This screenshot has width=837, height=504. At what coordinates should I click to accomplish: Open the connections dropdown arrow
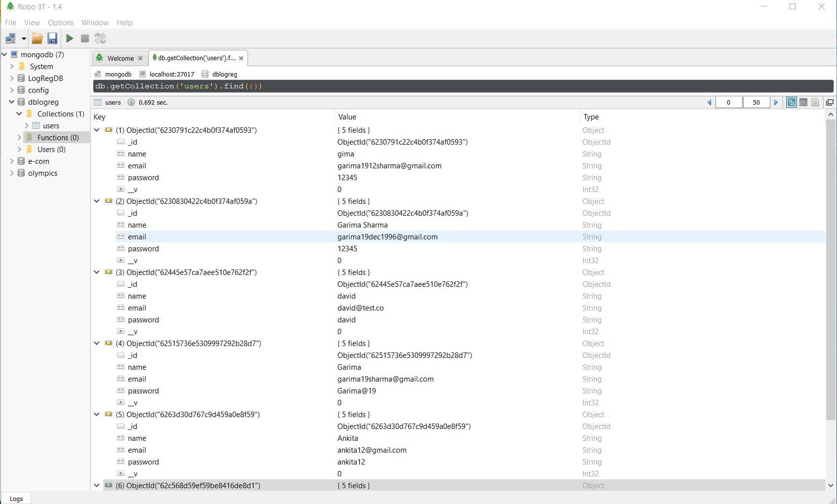click(23, 38)
